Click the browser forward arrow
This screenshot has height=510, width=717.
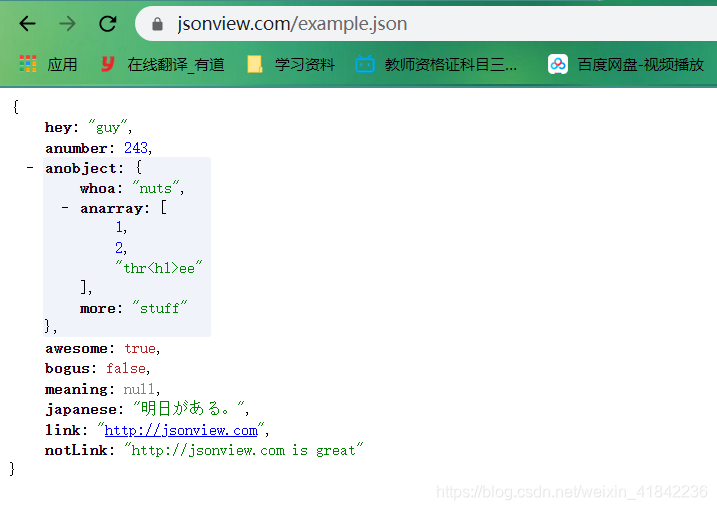coord(68,23)
